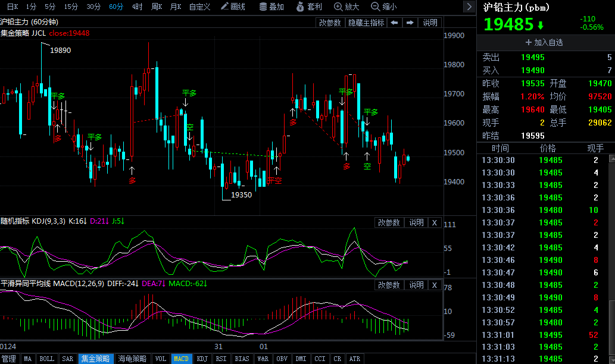Select the BIAS indicator tab
The height and width of the screenshot is (364, 615).
pyautogui.click(x=242, y=359)
